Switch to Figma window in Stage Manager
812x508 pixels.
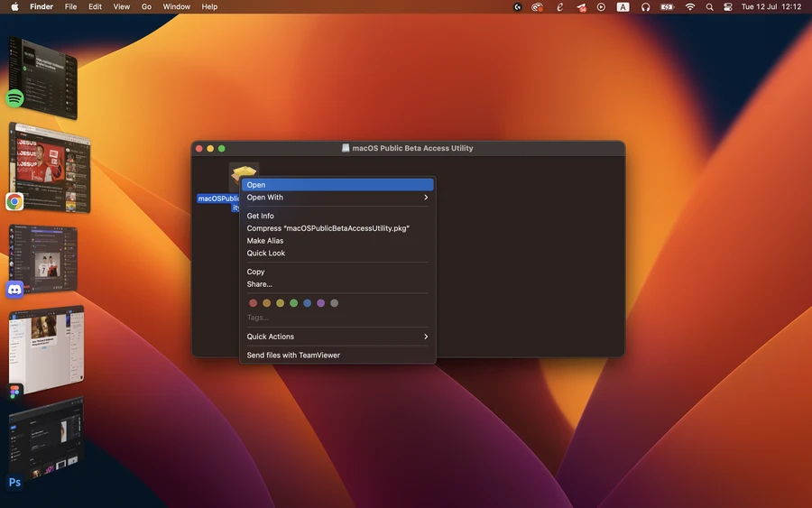(x=47, y=349)
